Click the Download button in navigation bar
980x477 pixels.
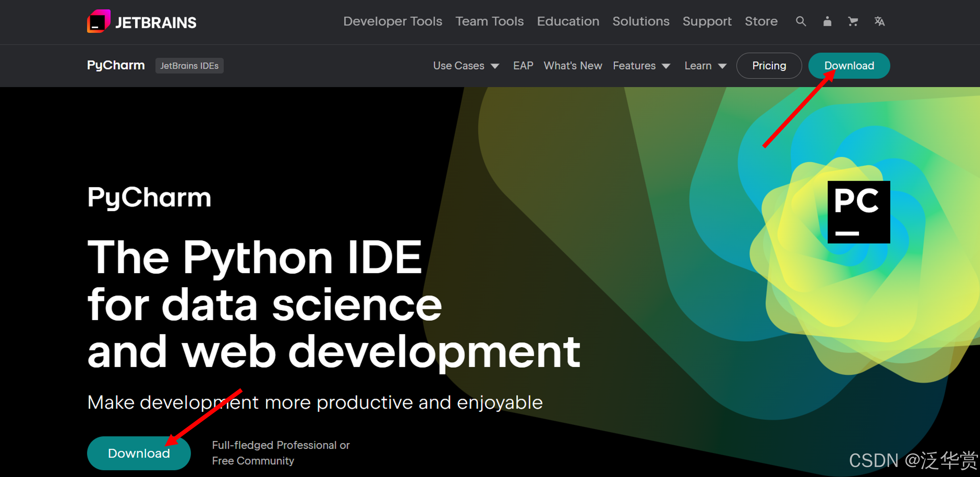[x=849, y=66]
